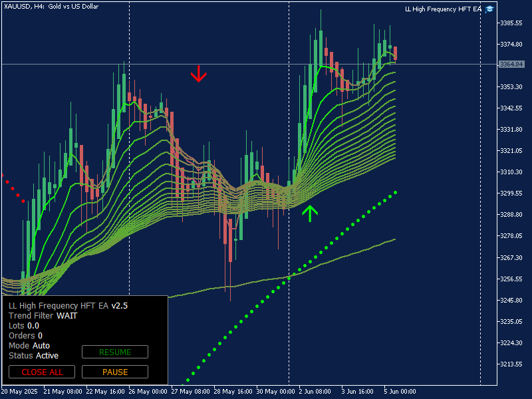This screenshot has height=399, width=532.
Task: Click the 3213.55 price scale label
Action: tap(511, 364)
